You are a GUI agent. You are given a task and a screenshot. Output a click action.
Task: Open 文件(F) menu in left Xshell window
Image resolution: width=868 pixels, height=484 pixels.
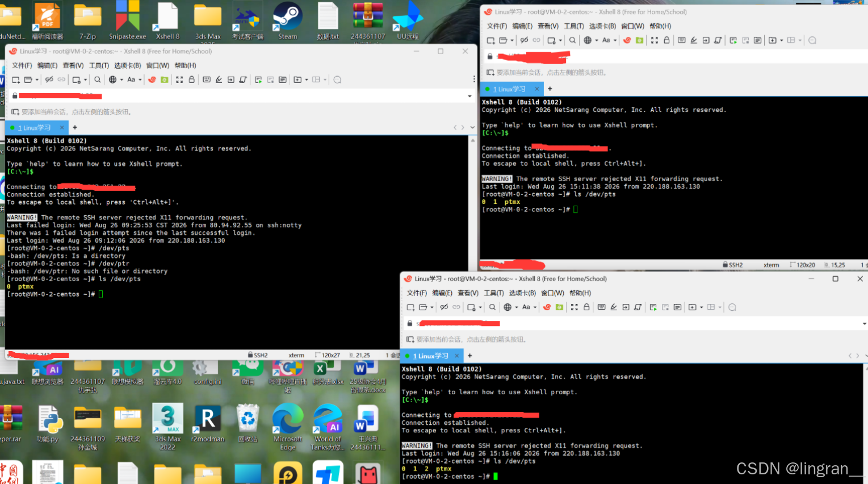tap(22, 65)
